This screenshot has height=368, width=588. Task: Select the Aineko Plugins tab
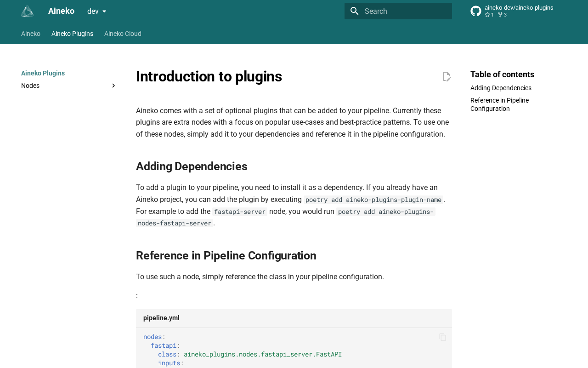[72, 34]
